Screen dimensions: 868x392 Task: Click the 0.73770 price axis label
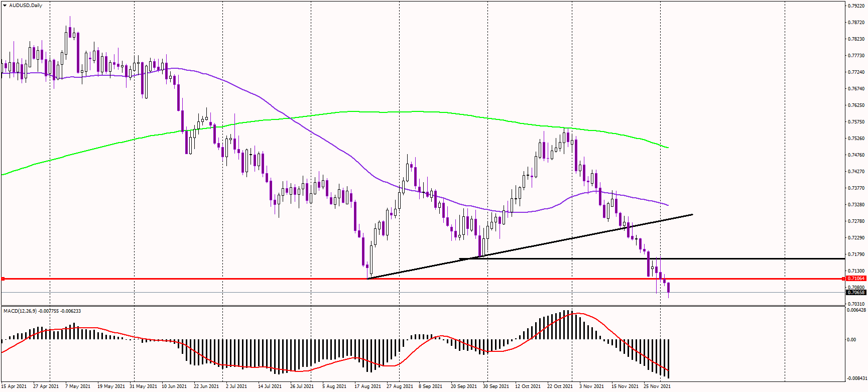point(856,188)
